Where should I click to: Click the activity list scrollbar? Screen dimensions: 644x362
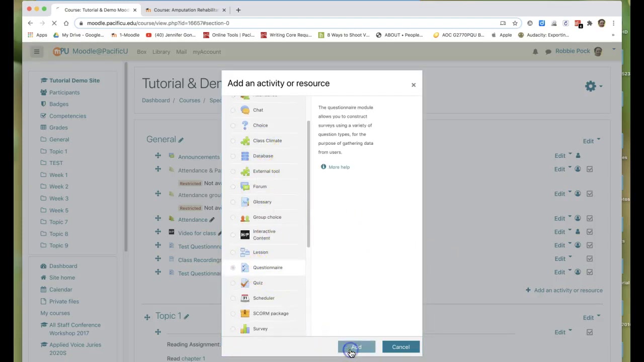pyautogui.click(x=308, y=184)
